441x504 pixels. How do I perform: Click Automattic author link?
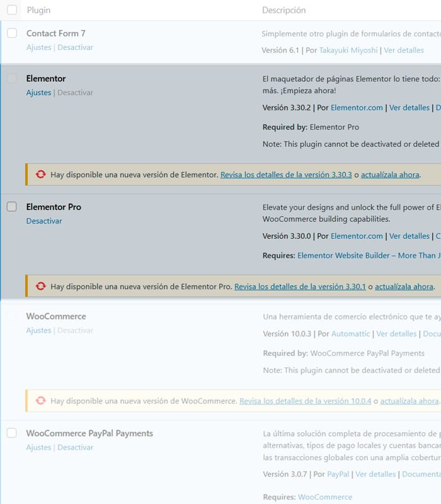coord(351,334)
